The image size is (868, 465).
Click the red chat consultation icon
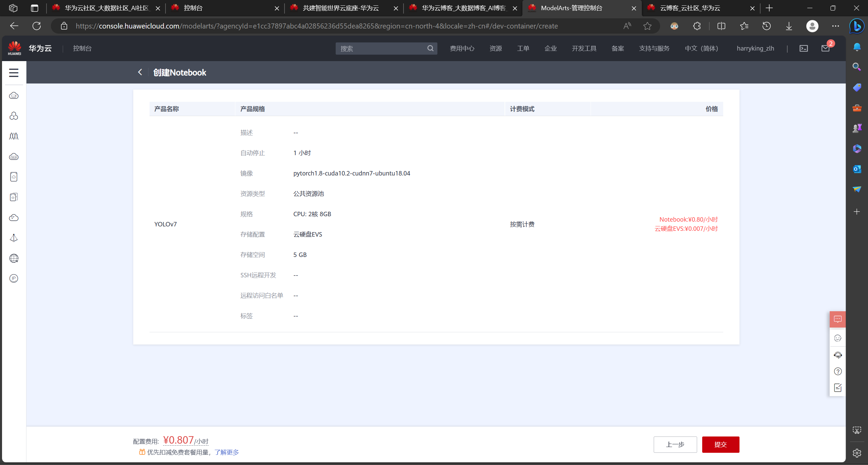coord(837,319)
